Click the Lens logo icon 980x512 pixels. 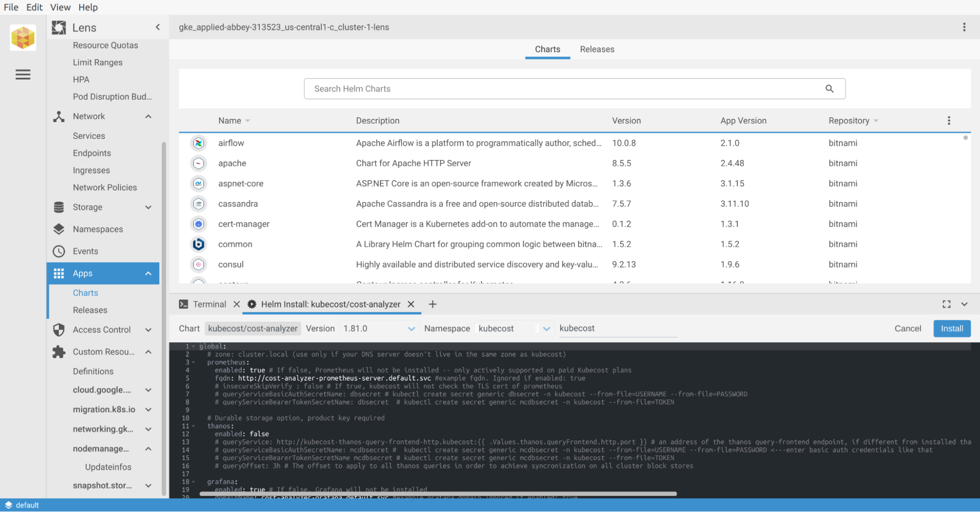pyautogui.click(x=59, y=27)
